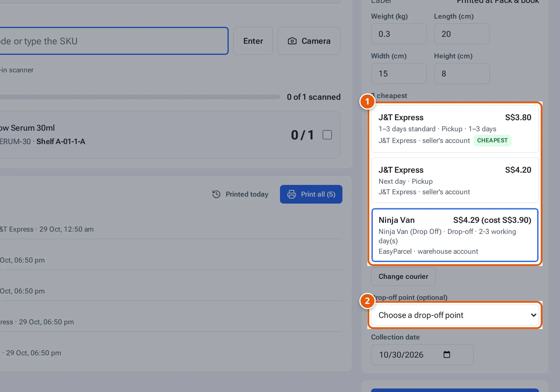The height and width of the screenshot is (392, 560).
Task: Click the CHEAPEST badge
Action: (x=492, y=140)
